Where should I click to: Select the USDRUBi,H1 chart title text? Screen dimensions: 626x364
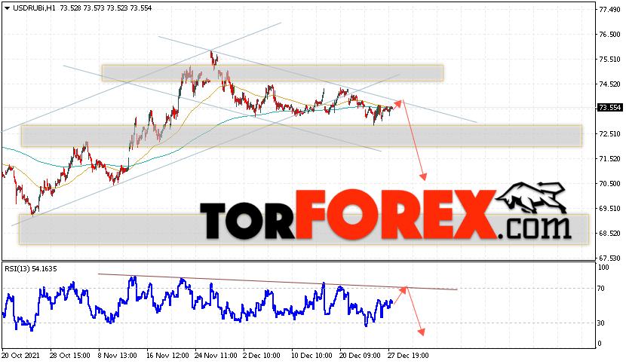click(x=35, y=8)
